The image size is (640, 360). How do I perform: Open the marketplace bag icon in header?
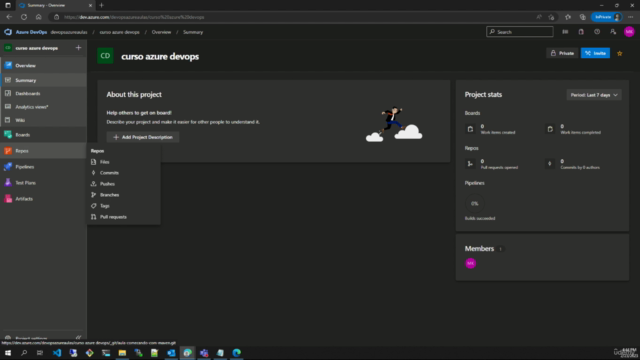point(581,32)
